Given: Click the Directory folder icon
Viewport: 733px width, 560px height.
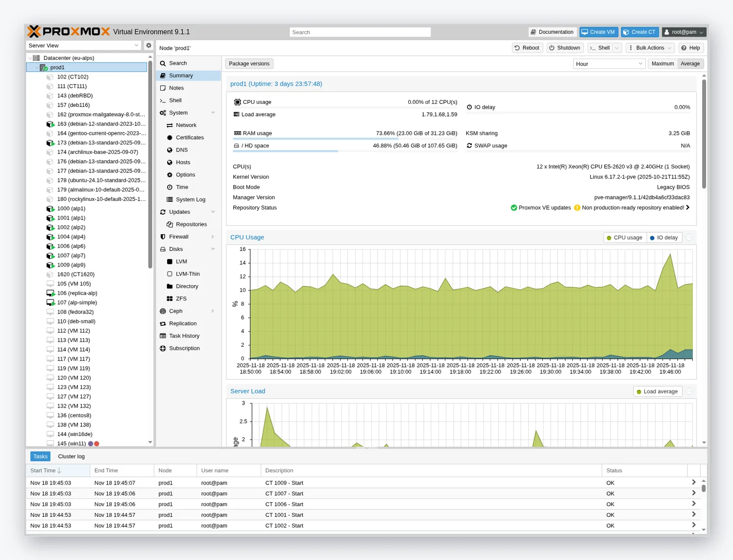Looking at the screenshot, I should tap(170, 286).
